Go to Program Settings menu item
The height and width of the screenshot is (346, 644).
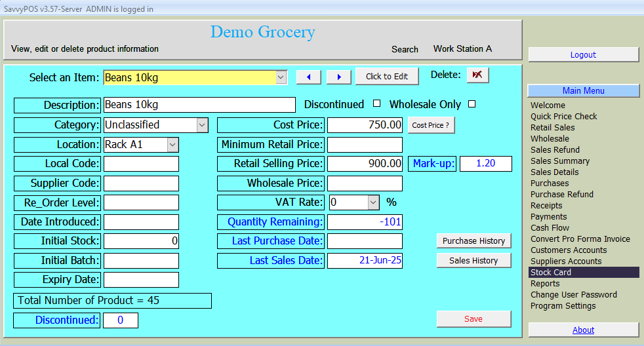[563, 306]
